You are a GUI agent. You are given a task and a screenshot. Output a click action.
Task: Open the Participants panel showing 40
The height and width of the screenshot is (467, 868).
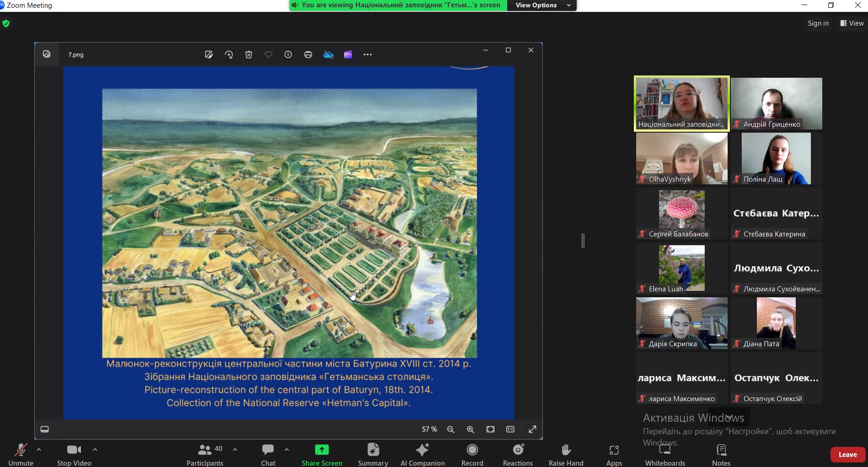(205, 455)
